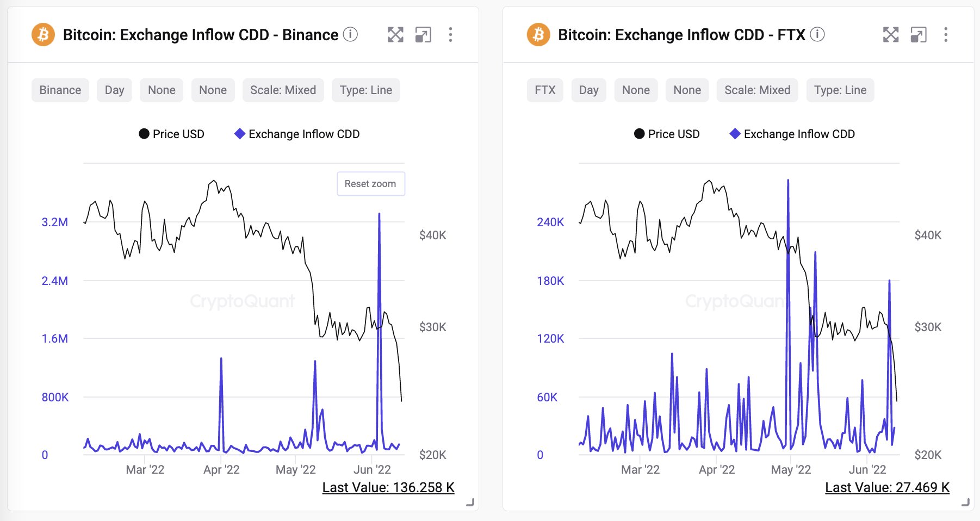
Task: Click the Reset zoom button
Action: (370, 184)
